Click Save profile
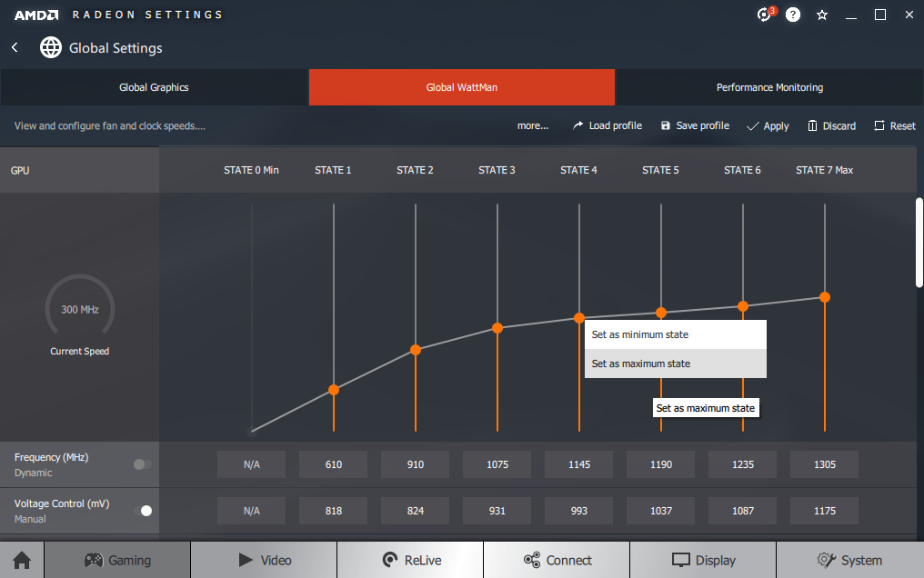924x578 pixels. point(696,125)
